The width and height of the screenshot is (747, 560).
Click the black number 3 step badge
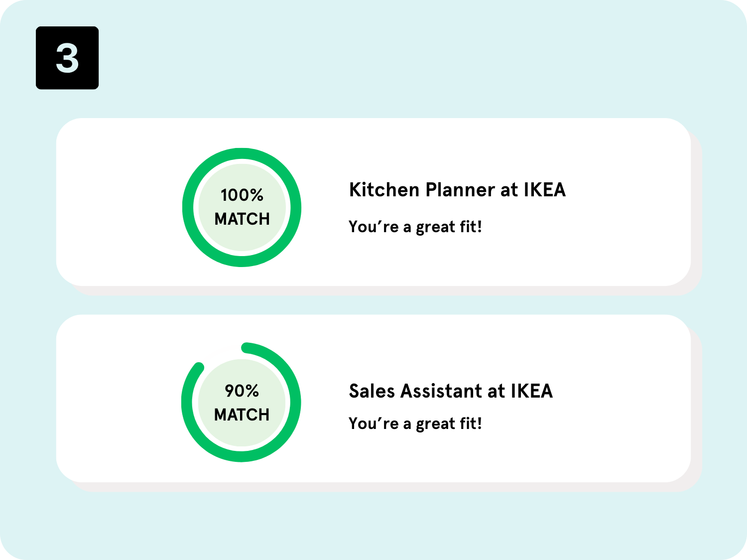67,58
